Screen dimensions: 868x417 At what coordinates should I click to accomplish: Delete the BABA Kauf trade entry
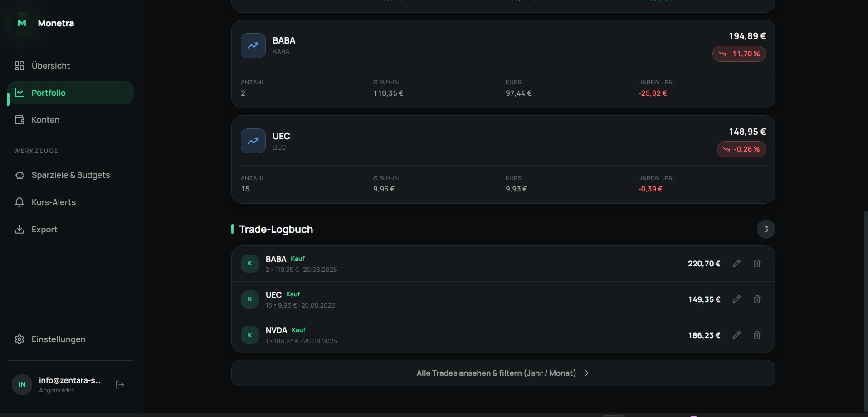tap(757, 264)
